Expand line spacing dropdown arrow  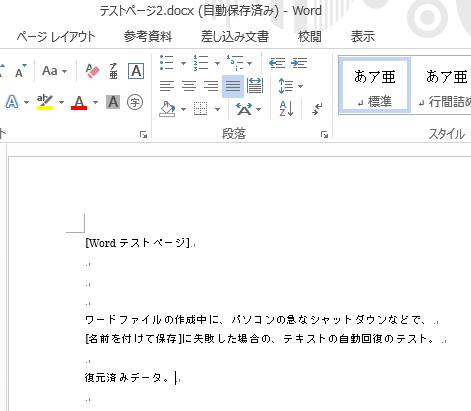300,86
